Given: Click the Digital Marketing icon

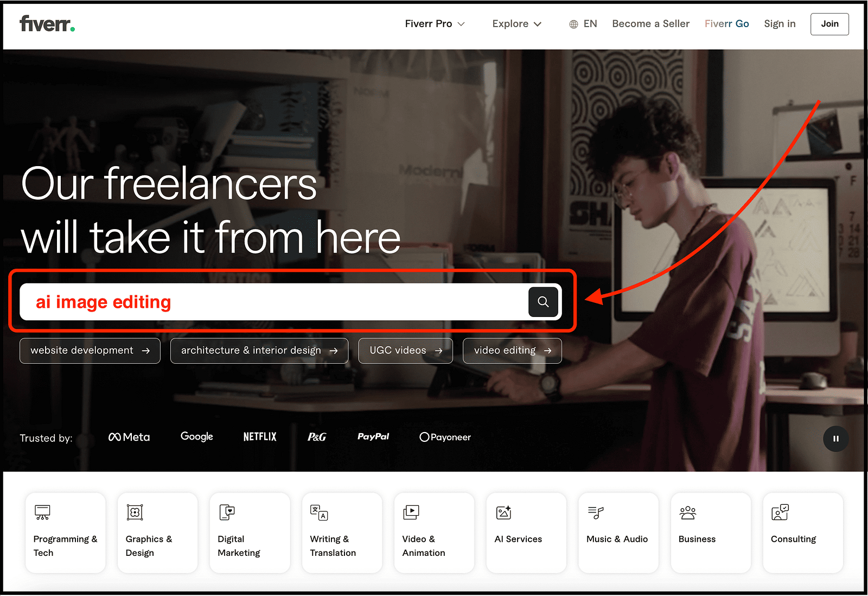Looking at the screenshot, I should (227, 512).
